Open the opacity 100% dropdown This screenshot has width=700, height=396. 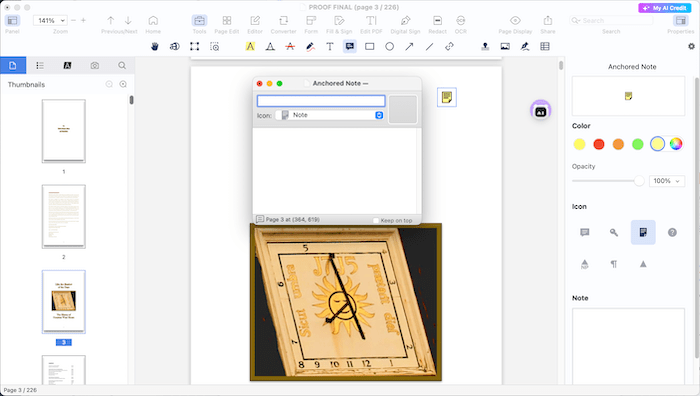pyautogui.click(x=667, y=181)
